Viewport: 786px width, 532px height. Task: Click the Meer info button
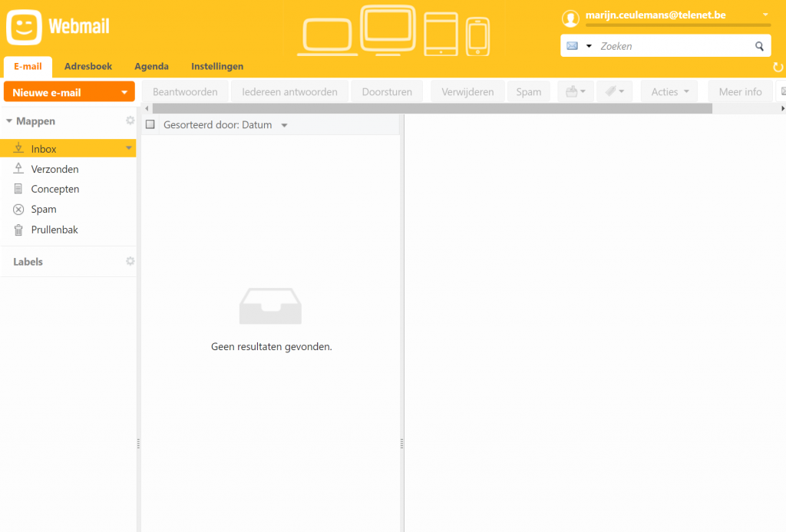[741, 92]
